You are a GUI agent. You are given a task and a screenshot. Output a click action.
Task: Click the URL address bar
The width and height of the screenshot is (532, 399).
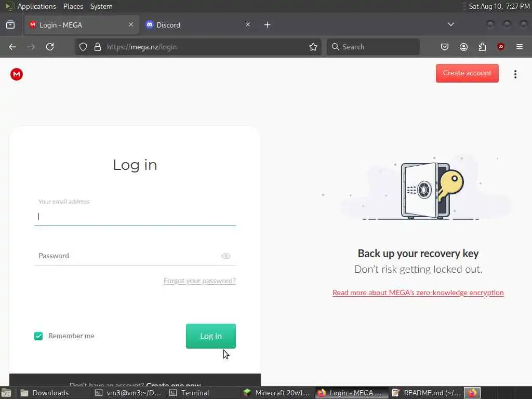click(x=198, y=47)
